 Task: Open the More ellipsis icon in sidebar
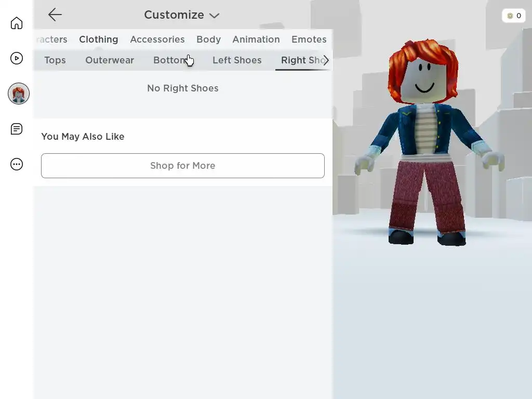[16, 164]
